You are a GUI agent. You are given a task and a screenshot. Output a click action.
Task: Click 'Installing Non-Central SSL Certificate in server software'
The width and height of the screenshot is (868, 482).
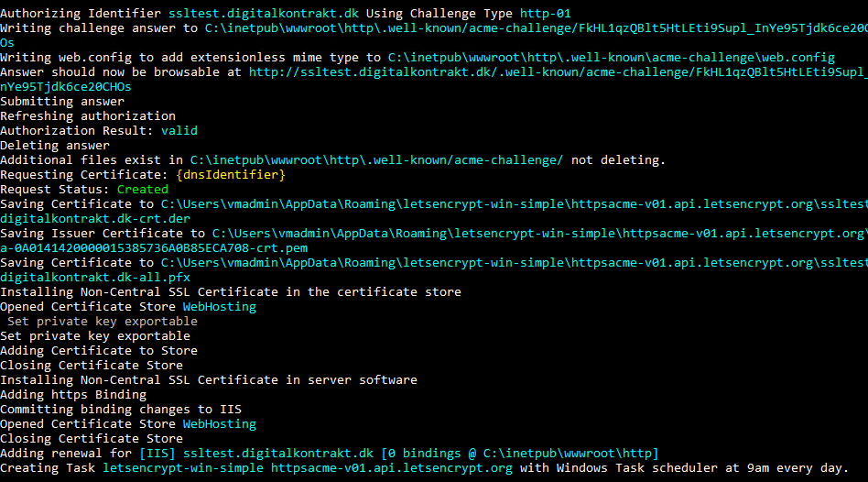(209, 380)
